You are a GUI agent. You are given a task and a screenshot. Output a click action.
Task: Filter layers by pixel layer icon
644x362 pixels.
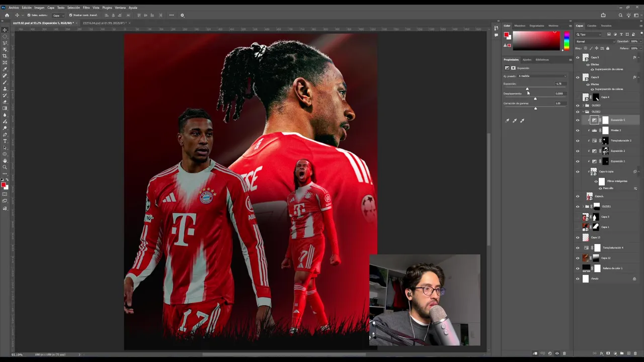[x=609, y=34]
